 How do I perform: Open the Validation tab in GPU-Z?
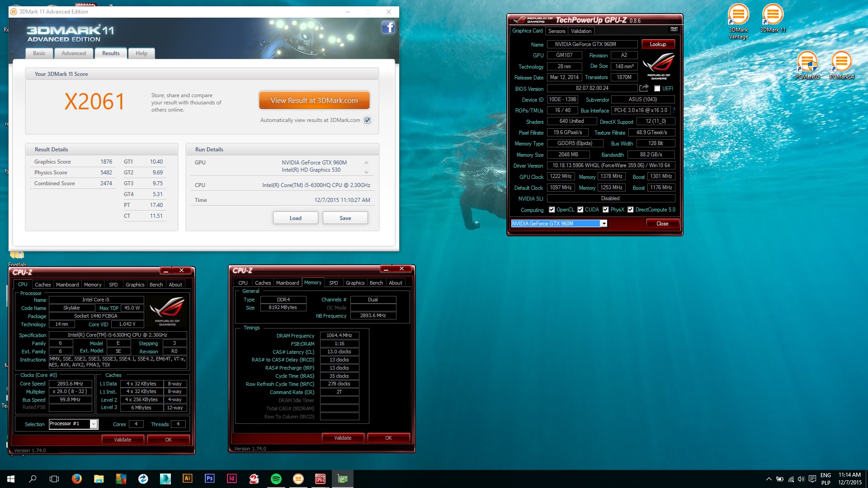(x=581, y=31)
